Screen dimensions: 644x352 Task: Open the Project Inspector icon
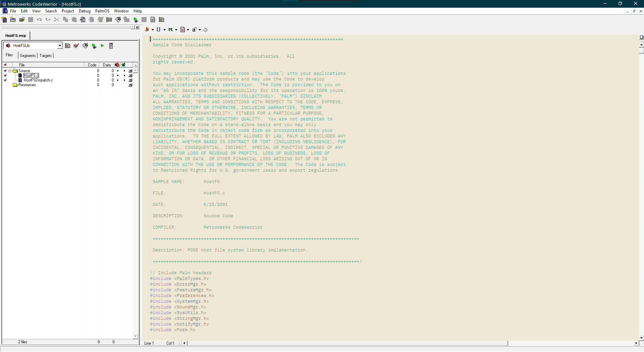point(111,46)
